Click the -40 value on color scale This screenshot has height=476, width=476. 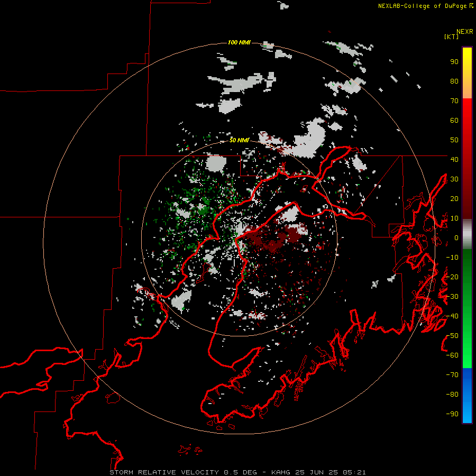point(452,316)
